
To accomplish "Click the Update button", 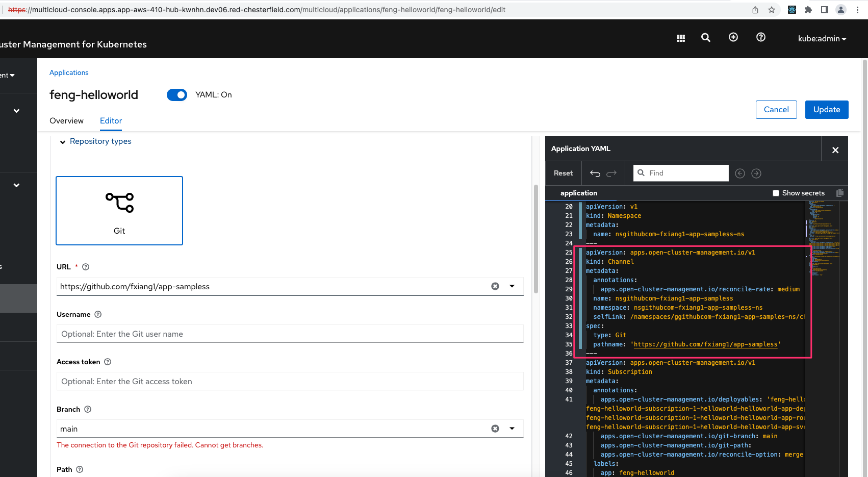I will pos(826,110).
